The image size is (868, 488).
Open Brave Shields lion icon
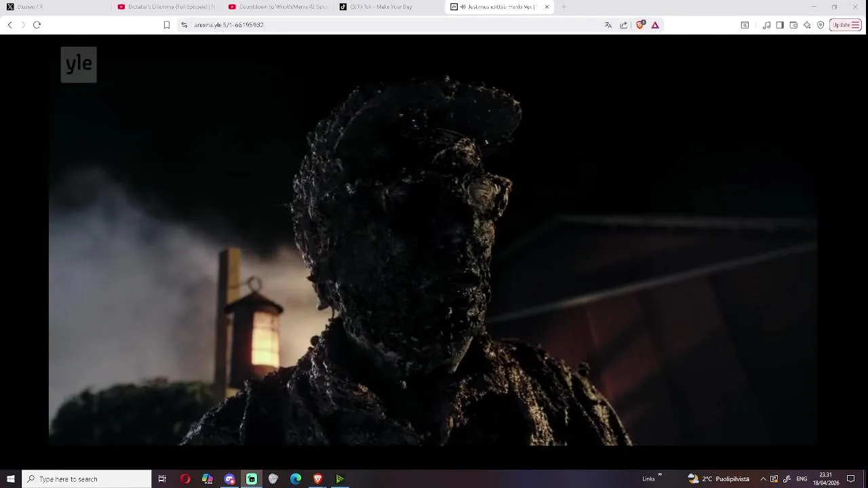coord(640,25)
